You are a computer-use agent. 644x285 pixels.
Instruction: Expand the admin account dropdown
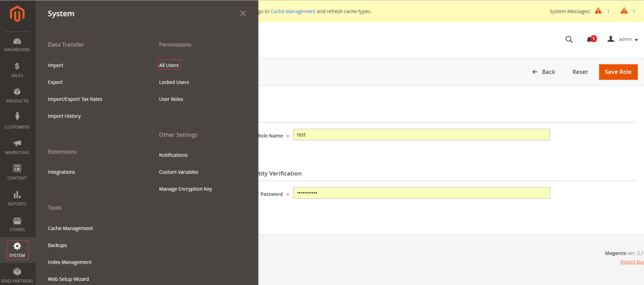tap(623, 40)
